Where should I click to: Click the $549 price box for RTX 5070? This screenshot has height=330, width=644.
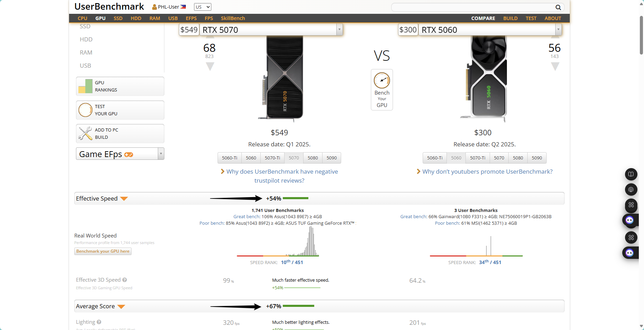pos(189,30)
